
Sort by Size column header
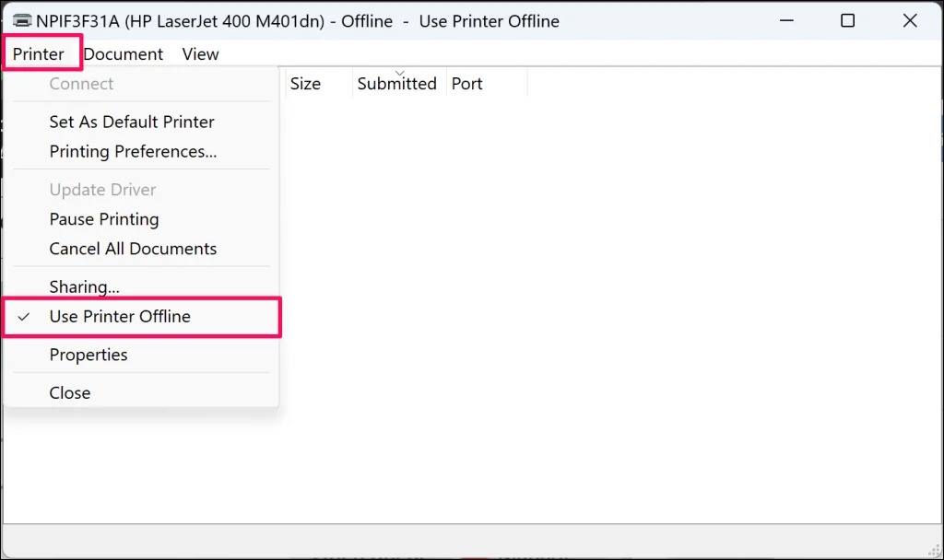(318, 83)
